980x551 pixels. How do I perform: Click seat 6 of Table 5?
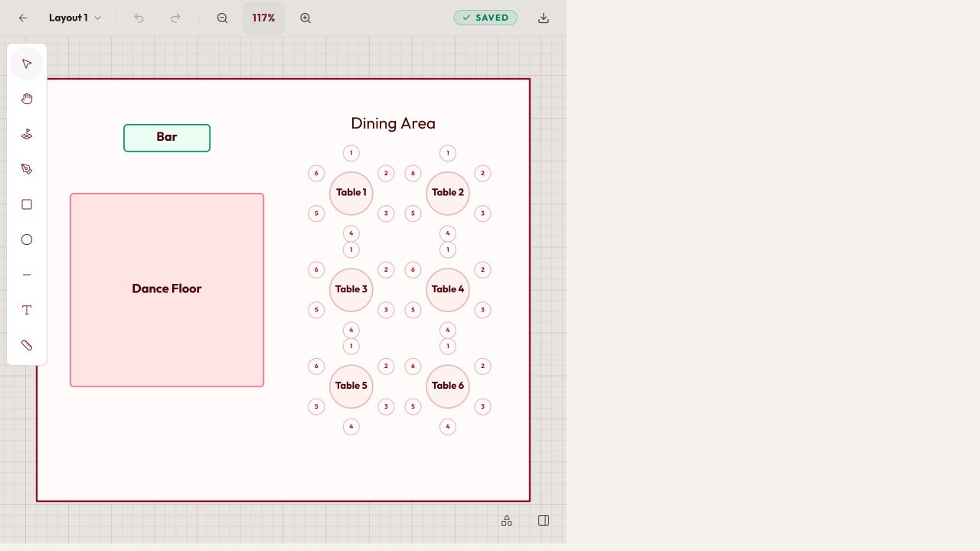[316, 366]
